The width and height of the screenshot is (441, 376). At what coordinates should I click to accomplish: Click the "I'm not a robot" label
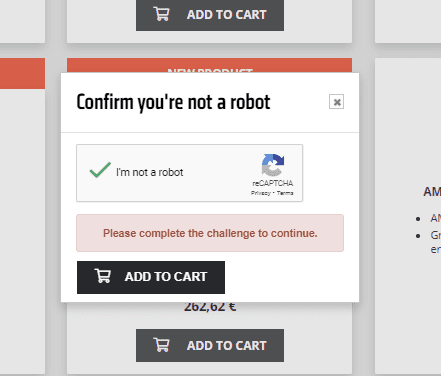pos(150,172)
